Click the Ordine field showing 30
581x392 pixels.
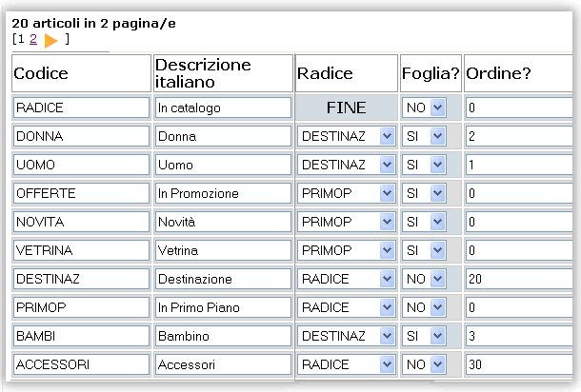coord(519,364)
